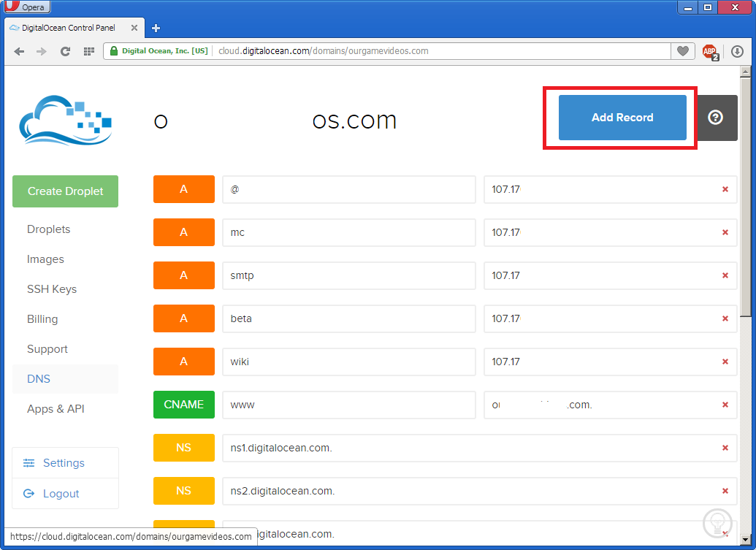Edit the beta hostname field

pos(349,318)
